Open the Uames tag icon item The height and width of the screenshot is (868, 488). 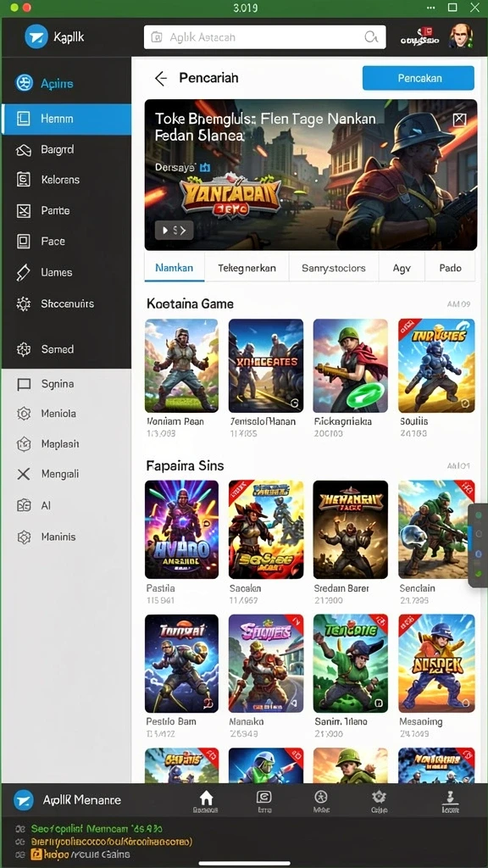(23, 272)
